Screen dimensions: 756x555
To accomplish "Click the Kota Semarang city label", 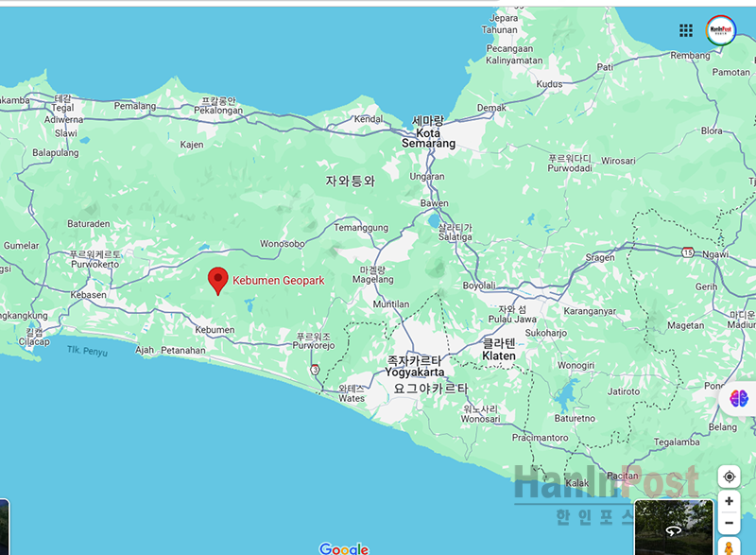I will (428, 138).
